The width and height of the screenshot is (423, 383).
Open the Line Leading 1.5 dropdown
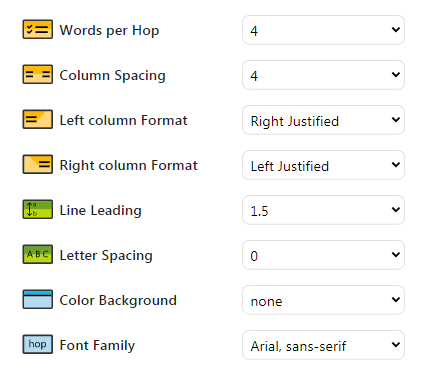tap(323, 210)
